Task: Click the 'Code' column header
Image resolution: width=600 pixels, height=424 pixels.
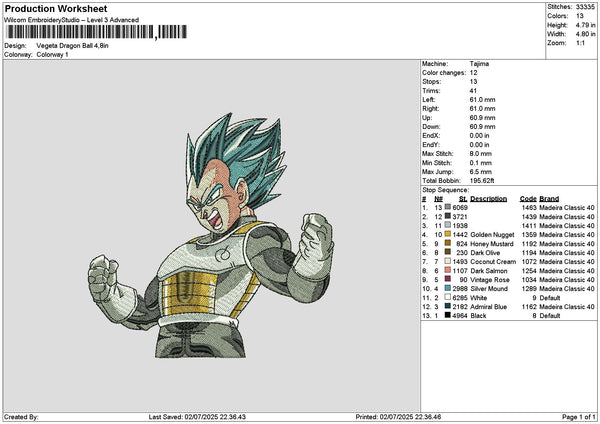Action: coord(528,199)
